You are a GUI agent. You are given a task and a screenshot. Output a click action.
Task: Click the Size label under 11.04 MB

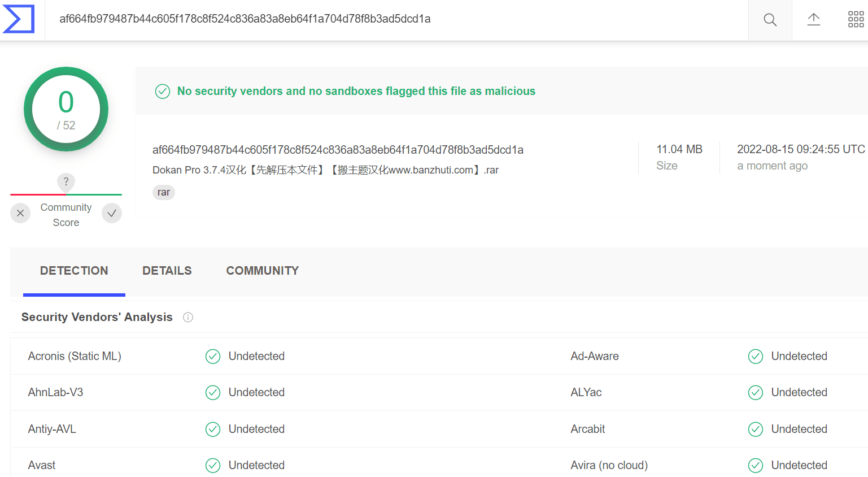[667, 166]
